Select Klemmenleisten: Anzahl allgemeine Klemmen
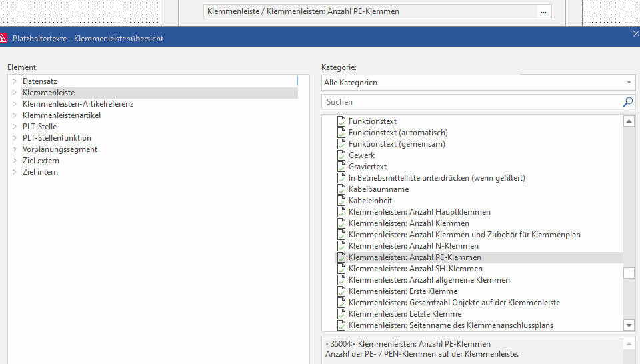640x364 pixels. 429,280
